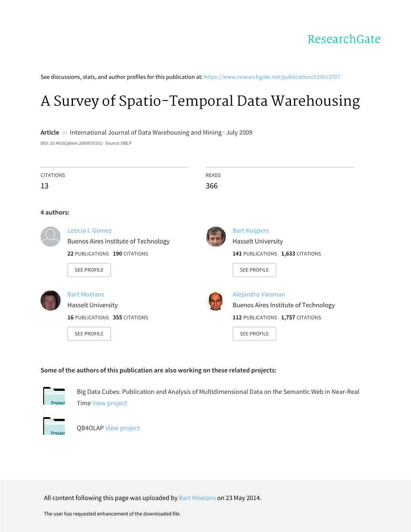Open View project link for Big Data Cubes
The width and height of the screenshot is (411, 532).
click(110, 403)
